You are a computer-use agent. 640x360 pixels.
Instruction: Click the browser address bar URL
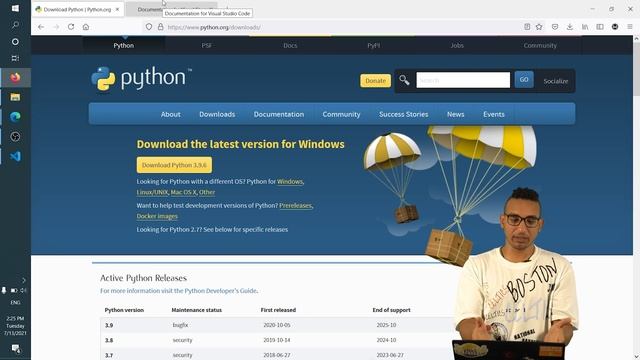pyautogui.click(x=214, y=27)
